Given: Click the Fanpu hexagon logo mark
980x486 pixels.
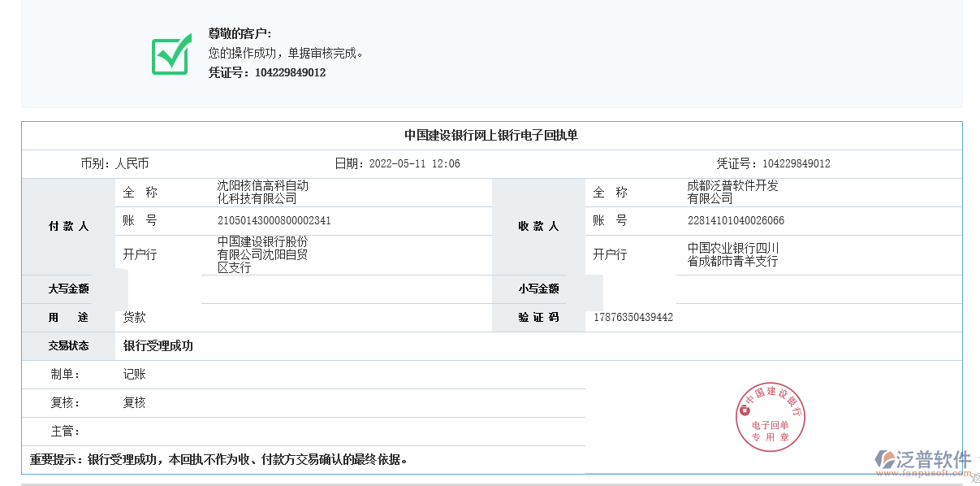Looking at the screenshot, I should point(883,458).
